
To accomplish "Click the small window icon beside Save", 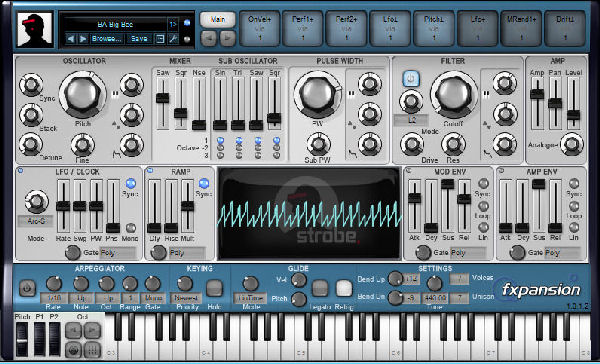I will 160,39.
